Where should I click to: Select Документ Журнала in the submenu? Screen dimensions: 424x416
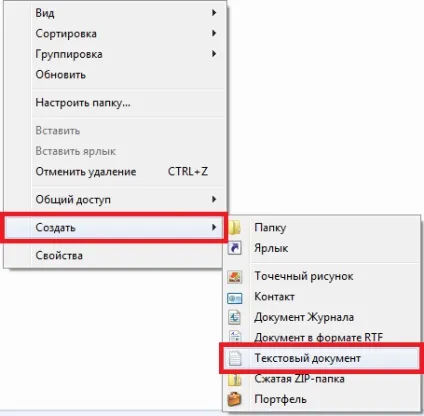[x=322, y=317]
